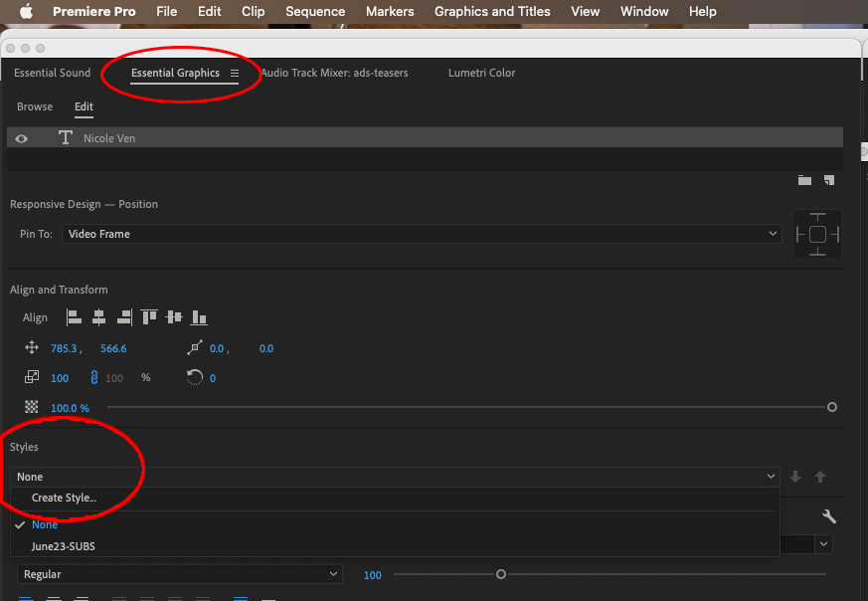The height and width of the screenshot is (601, 868).
Task: Switch to the Essential Graphics tab
Action: pos(175,73)
